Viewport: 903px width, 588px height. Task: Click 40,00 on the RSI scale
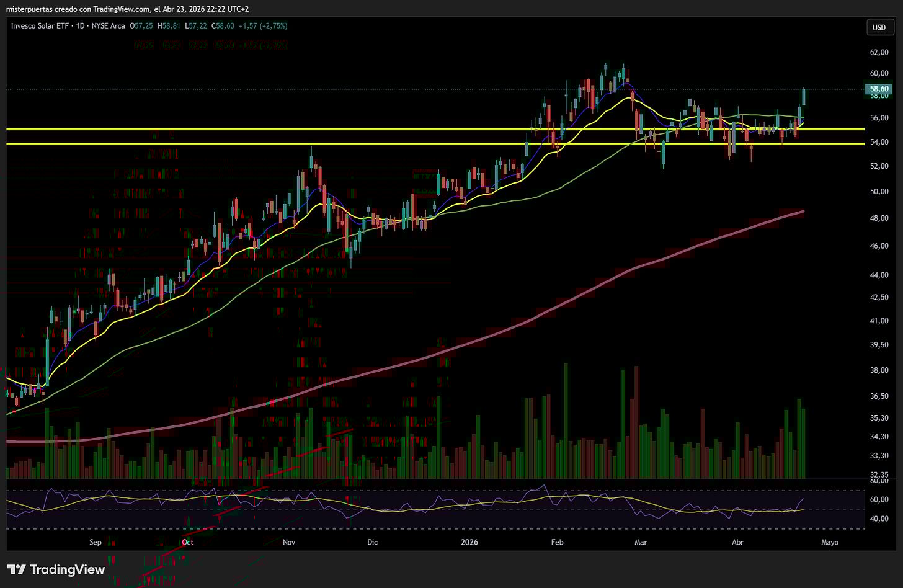879,519
